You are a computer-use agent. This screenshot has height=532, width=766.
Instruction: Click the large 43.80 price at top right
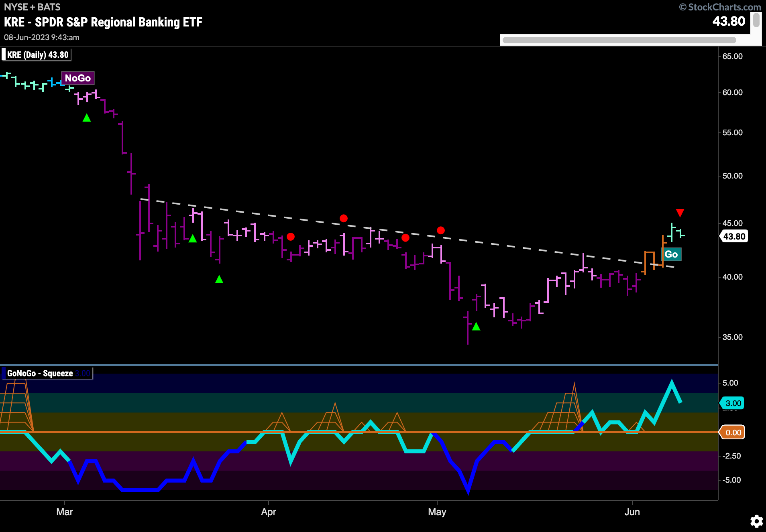pos(729,21)
